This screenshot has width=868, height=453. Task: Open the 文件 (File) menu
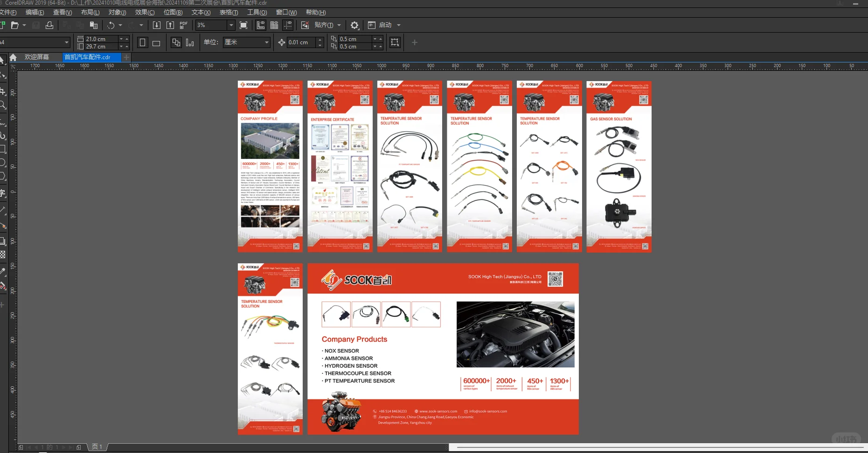[x=8, y=12]
